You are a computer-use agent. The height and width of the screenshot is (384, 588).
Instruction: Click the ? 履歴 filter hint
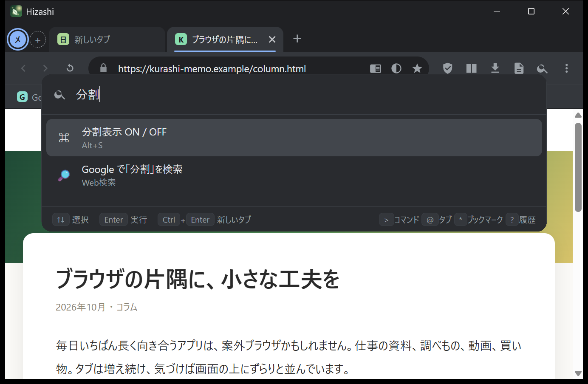521,220
